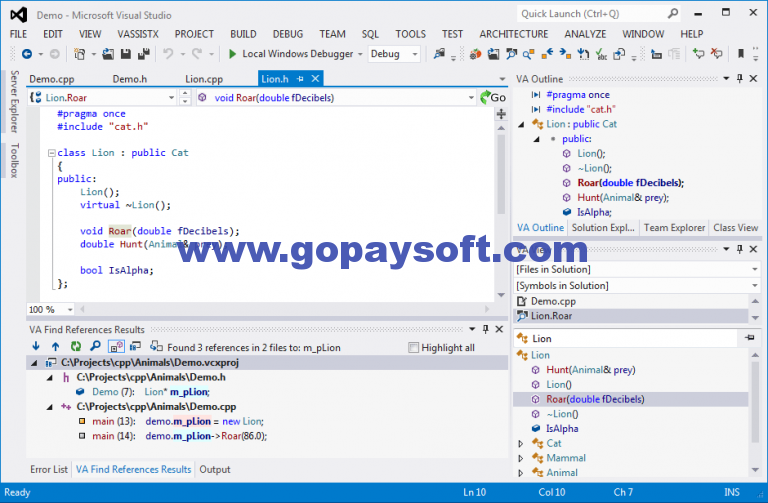Click the bookmark icon in main toolbar
Image resolution: width=768 pixels, height=503 pixels.
point(741,54)
